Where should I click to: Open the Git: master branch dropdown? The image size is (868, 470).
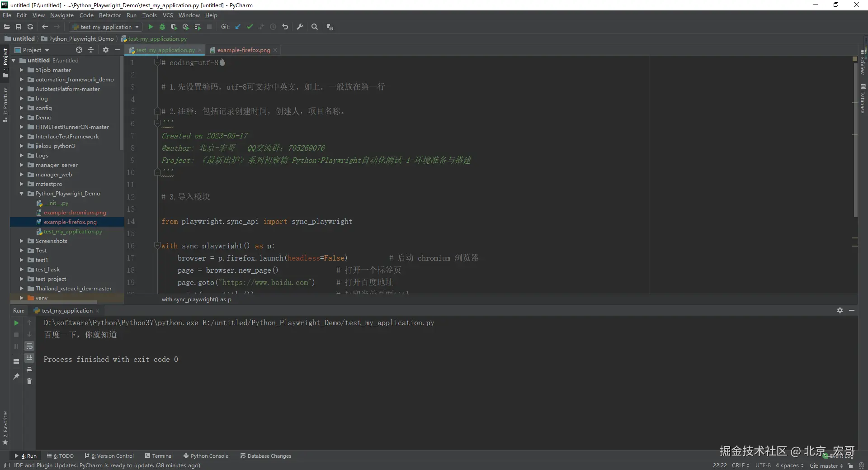point(826,465)
